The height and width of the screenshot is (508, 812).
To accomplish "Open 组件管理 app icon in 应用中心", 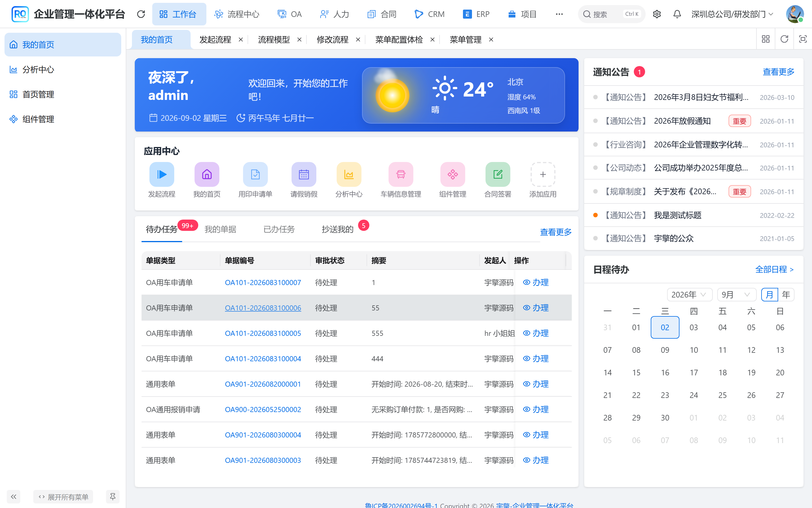I will tap(453, 174).
